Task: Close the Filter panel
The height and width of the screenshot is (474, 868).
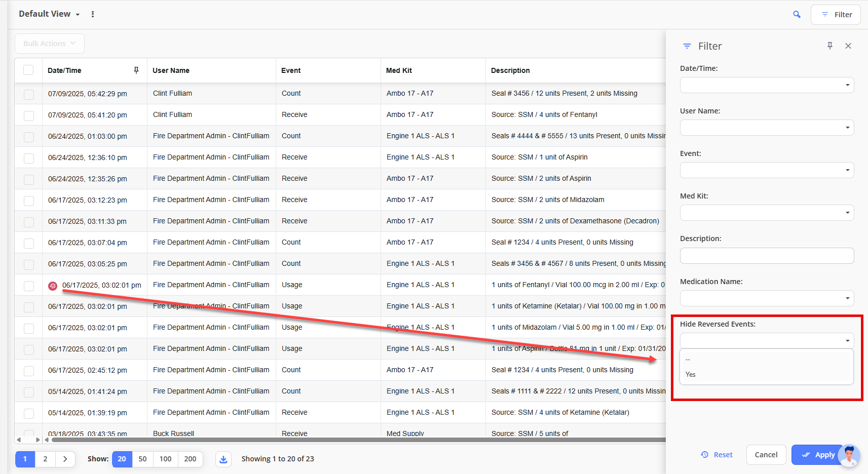Action: [848, 46]
